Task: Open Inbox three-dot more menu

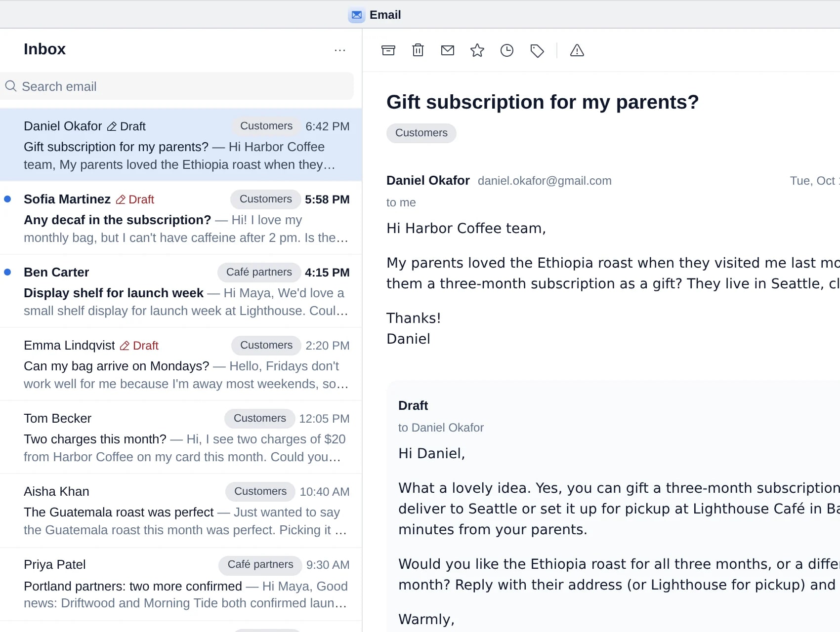Action: (x=340, y=50)
